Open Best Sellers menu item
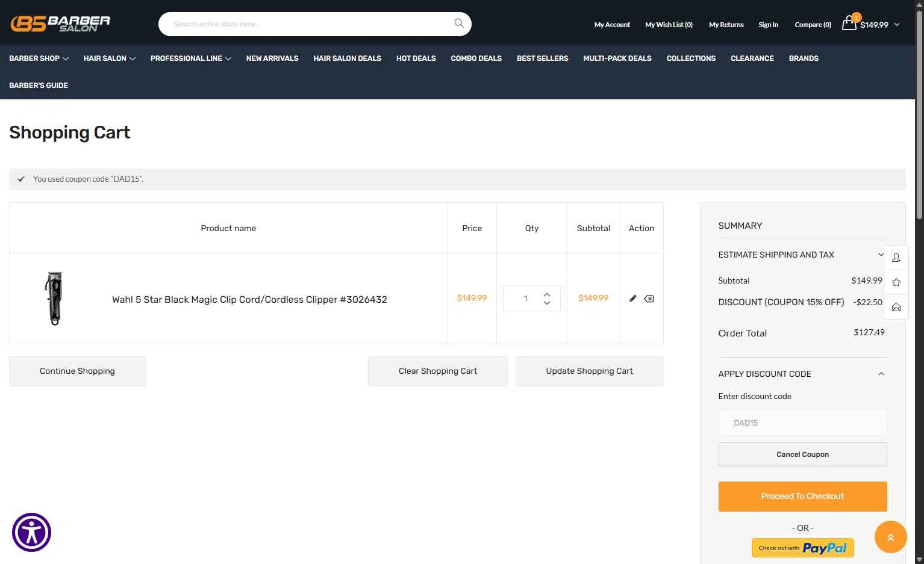Image resolution: width=924 pixels, height=564 pixels. (543, 58)
